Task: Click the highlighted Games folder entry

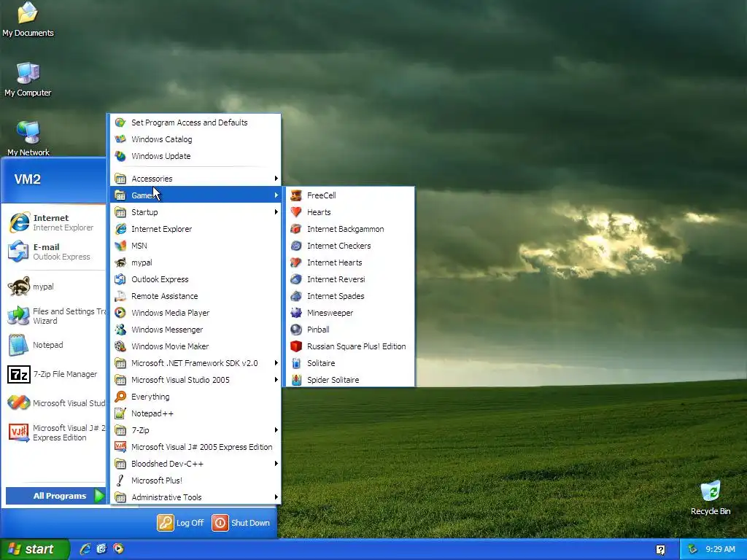Action: 196,195
